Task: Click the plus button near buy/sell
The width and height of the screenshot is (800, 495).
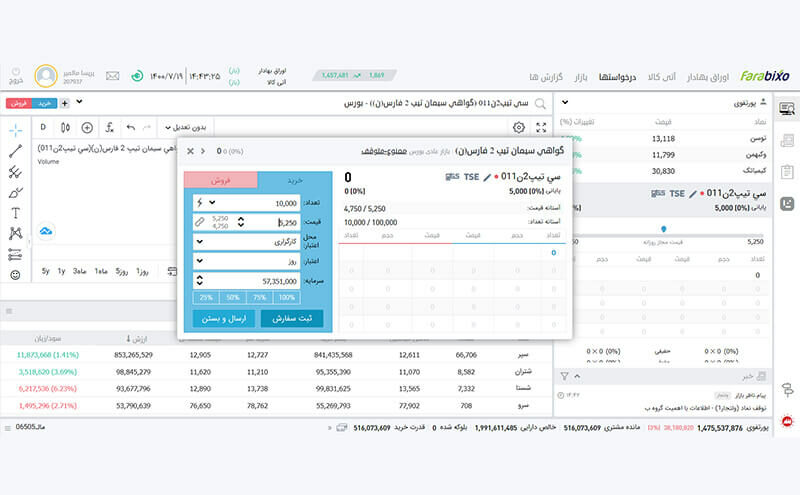Action: (65, 104)
